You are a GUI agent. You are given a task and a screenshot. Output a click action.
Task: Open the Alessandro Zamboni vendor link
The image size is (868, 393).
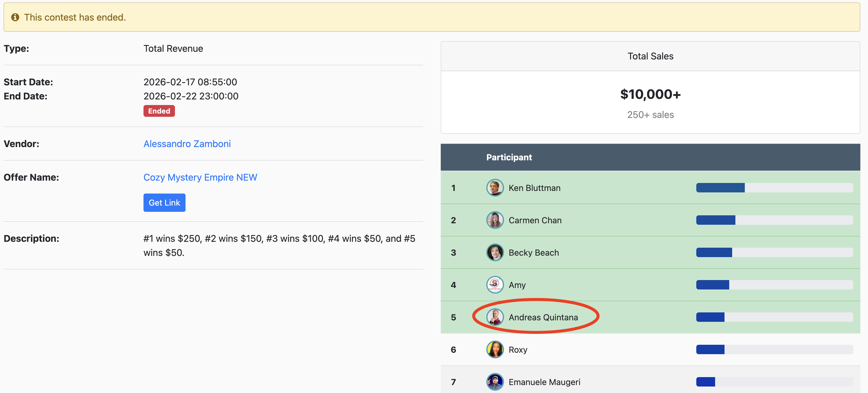click(187, 144)
